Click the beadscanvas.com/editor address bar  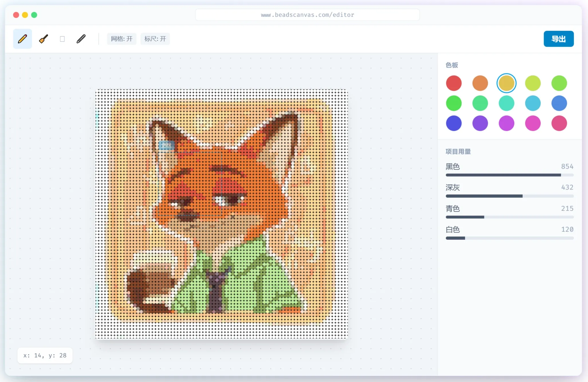tap(307, 15)
